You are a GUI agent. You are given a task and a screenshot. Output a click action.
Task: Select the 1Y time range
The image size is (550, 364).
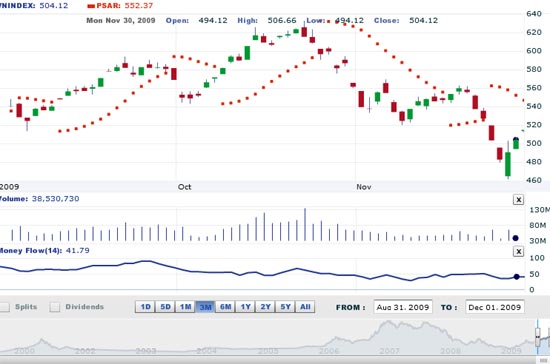coord(245,307)
